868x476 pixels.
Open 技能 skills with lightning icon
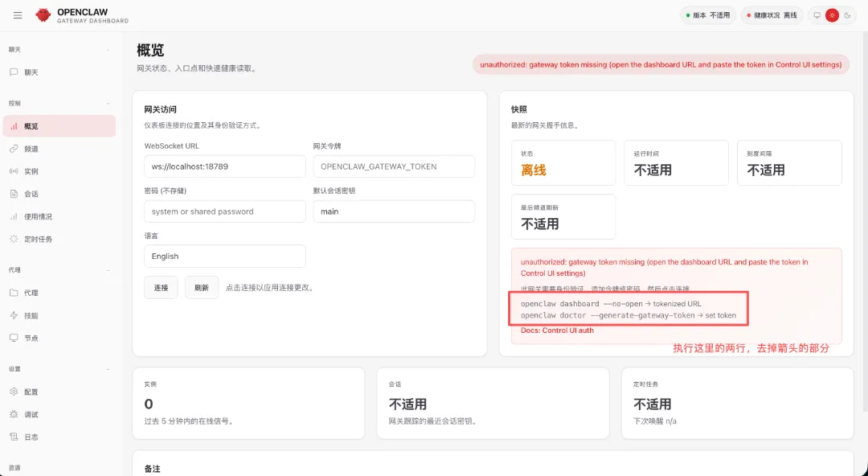point(59,315)
